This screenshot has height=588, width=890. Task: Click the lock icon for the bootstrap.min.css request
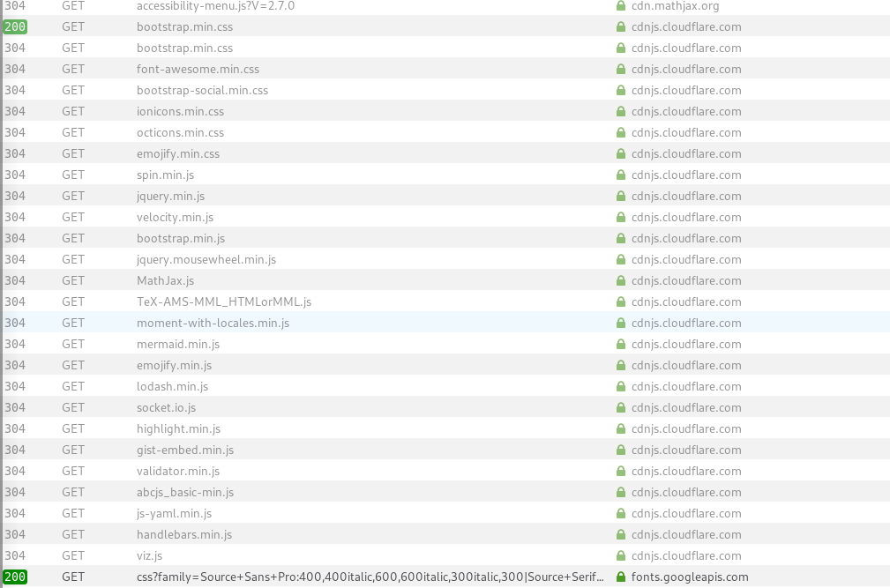622,26
